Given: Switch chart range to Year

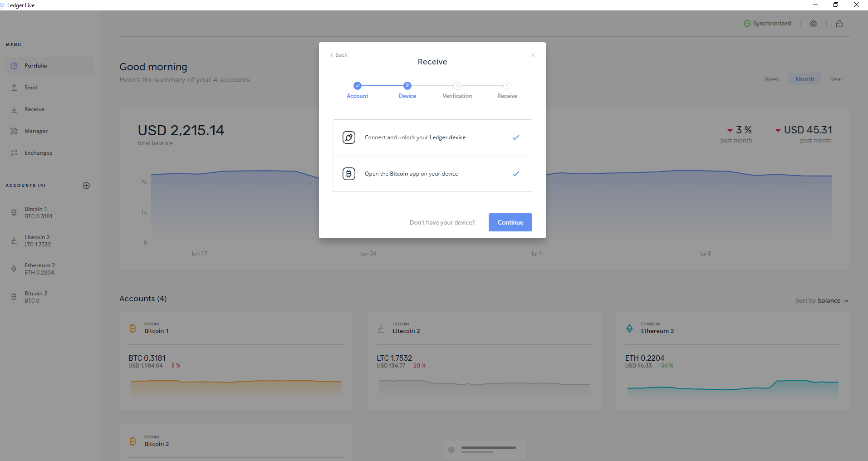Looking at the screenshot, I should click(x=836, y=79).
